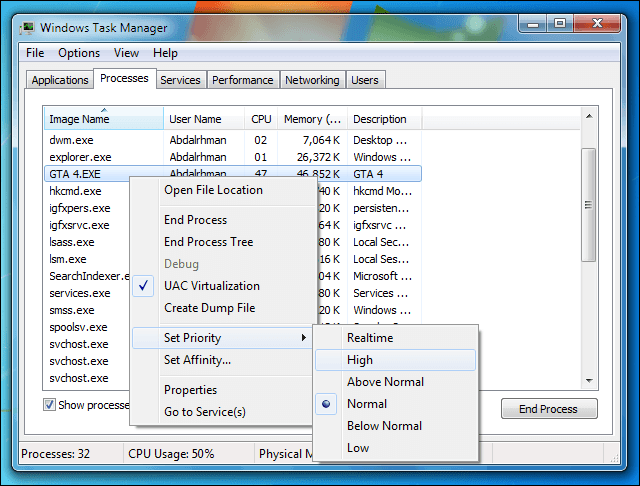This screenshot has height=486, width=640.
Task: Go to the Networking tab
Action: click(312, 80)
